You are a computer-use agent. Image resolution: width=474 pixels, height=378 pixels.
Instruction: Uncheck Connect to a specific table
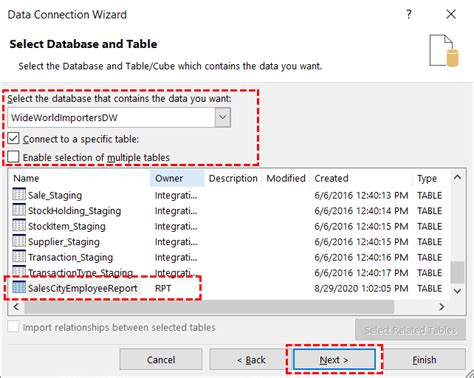(13, 138)
